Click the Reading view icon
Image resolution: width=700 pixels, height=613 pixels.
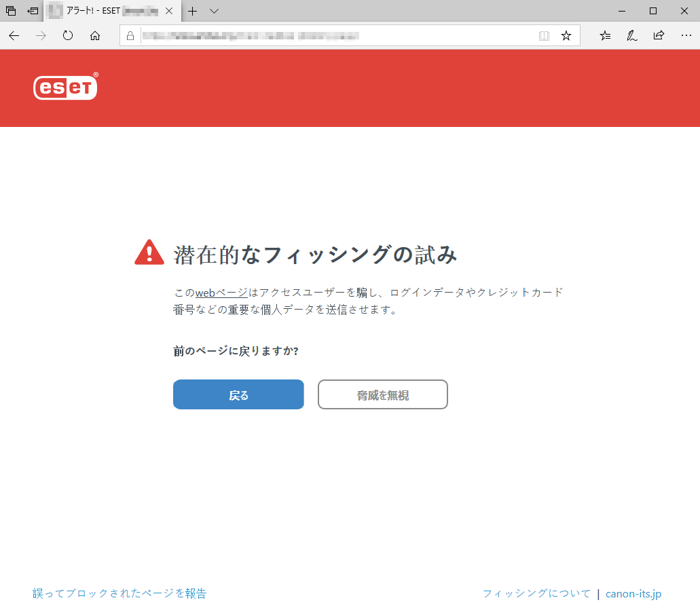point(544,35)
